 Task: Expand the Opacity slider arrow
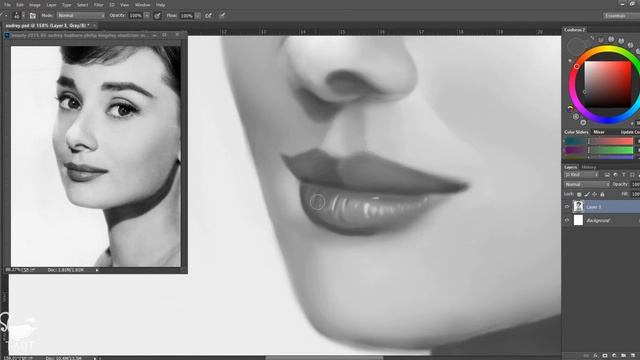147,16
